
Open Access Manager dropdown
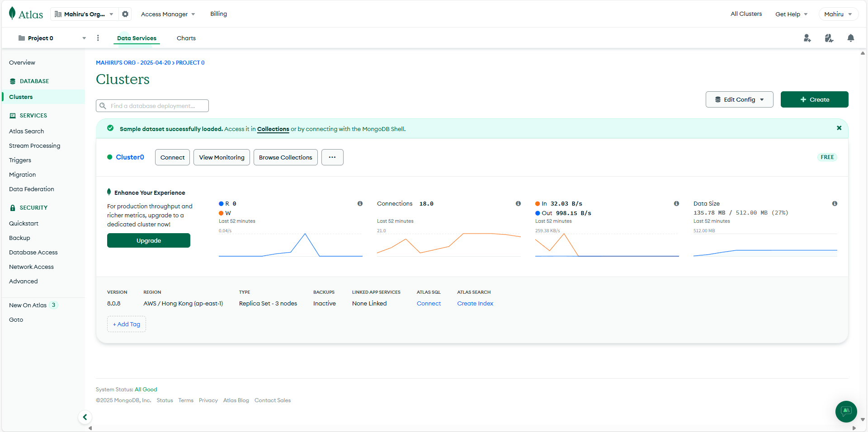click(x=168, y=14)
